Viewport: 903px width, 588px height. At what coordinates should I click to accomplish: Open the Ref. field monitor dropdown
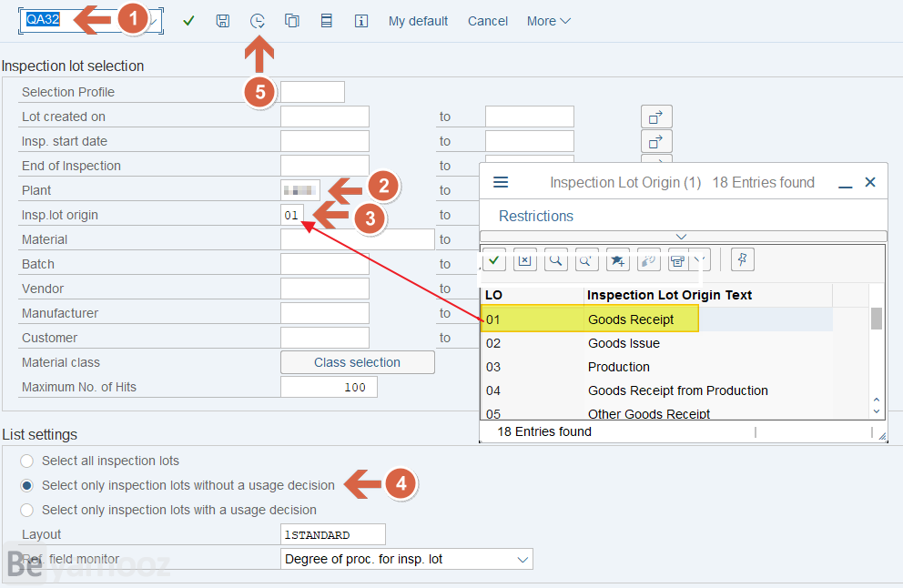coord(522,559)
